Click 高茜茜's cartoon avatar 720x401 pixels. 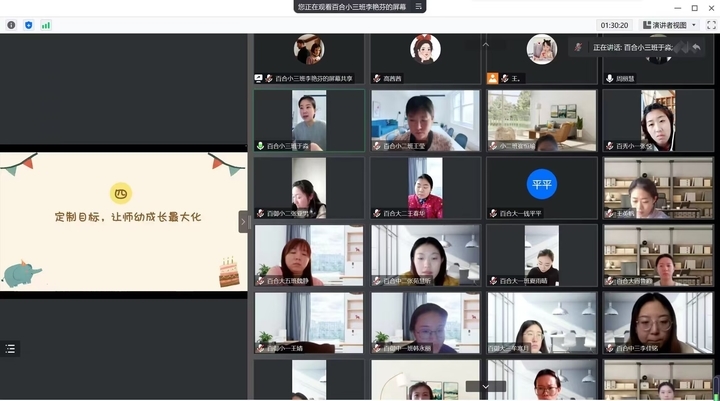(x=425, y=49)
